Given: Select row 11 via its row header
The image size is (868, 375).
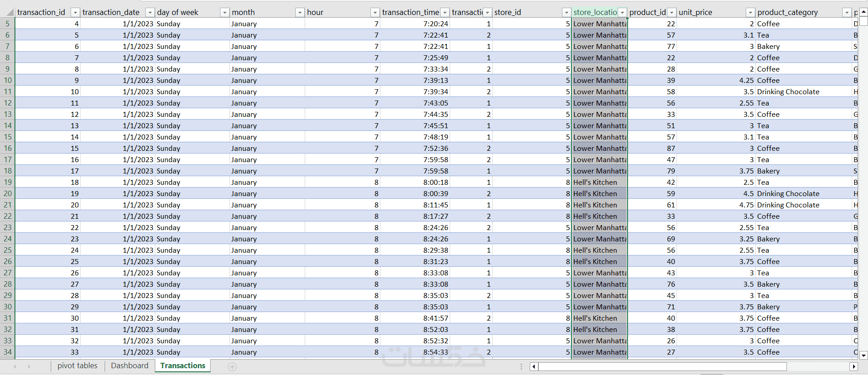Looking at the screenshot, I should [8, 91].
